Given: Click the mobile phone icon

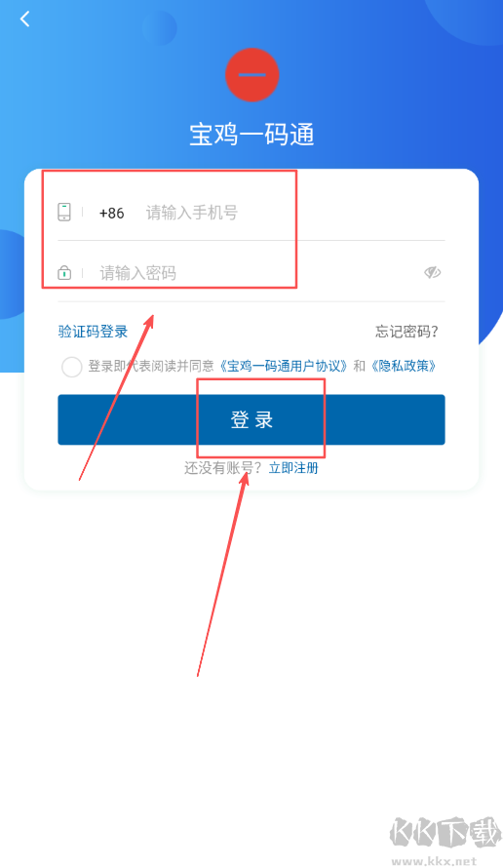Looking at the screenshot, I should tap(64, 212).
